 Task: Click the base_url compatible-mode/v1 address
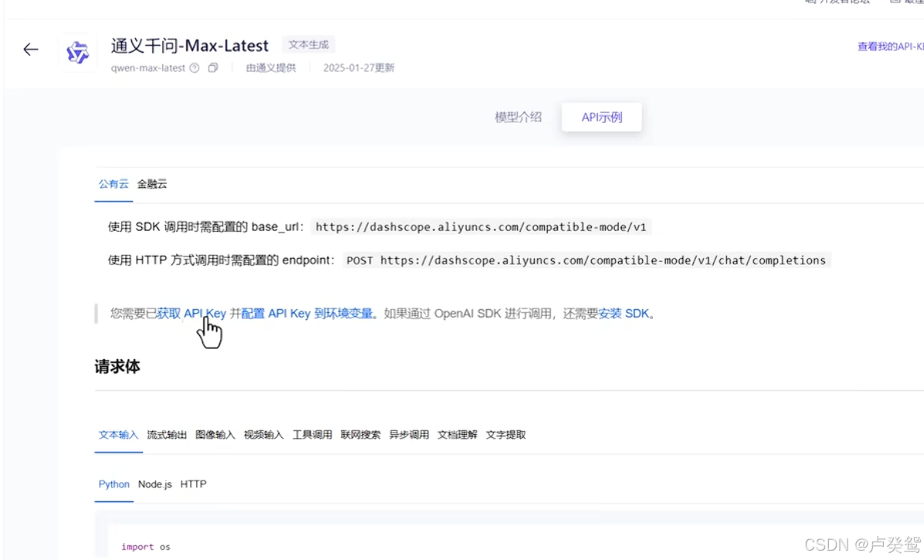coord(481,227)
